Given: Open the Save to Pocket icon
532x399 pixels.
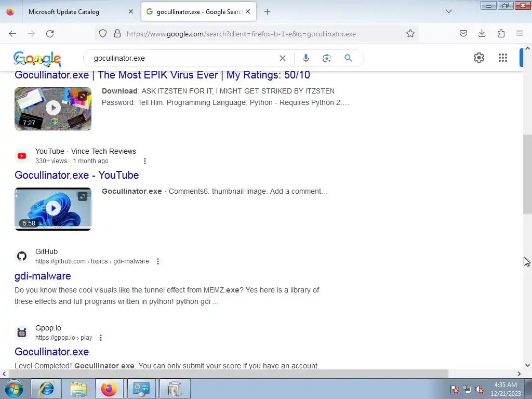Looking at the screenshot, I should [x=463, y=34].
